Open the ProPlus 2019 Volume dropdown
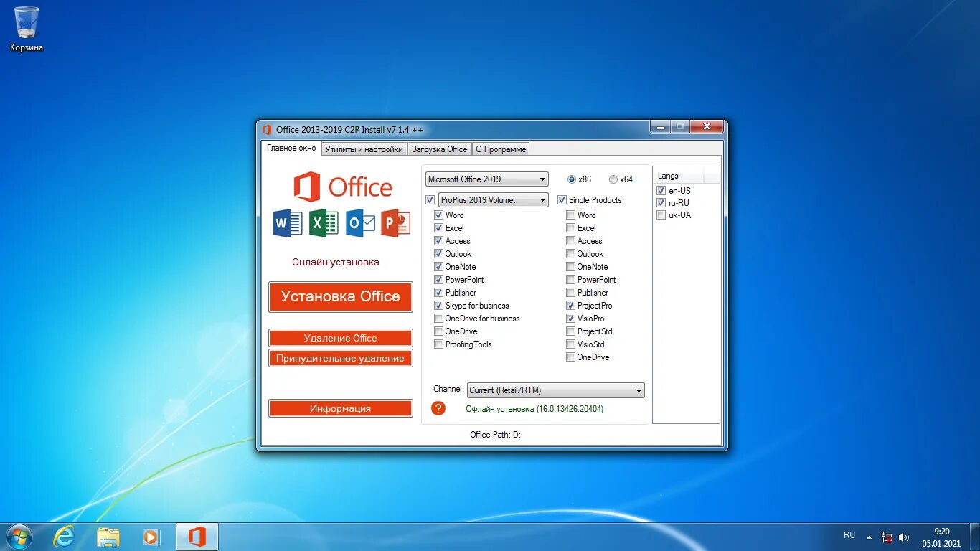This screenshot has height=551, width=980. (x=494, y=200)
